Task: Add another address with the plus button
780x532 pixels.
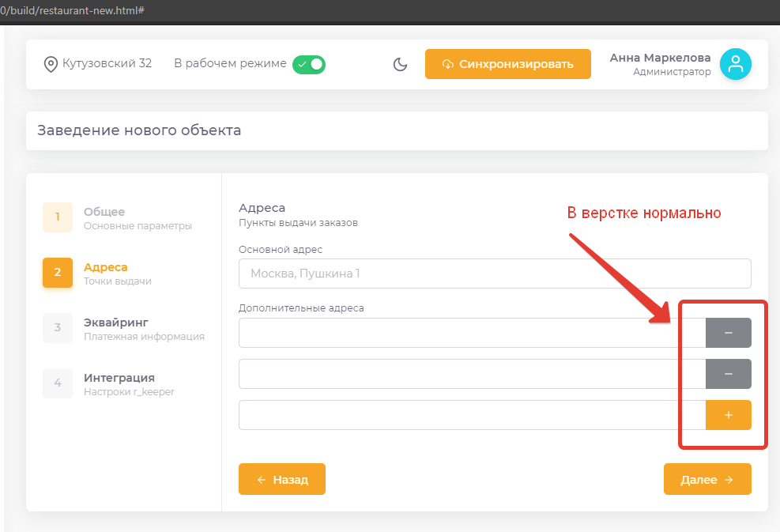Action: (728, 415)
